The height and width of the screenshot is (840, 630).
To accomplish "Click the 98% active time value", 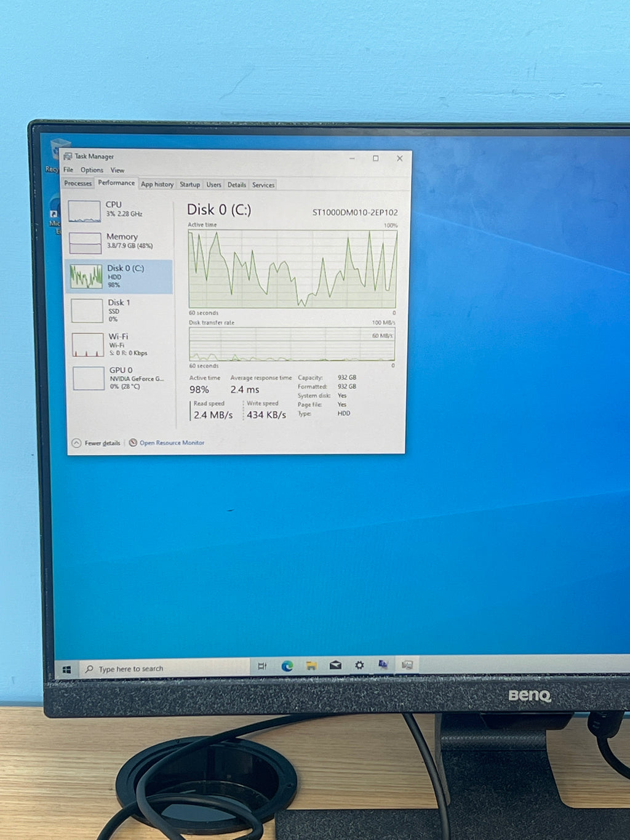I will (199, 390).
